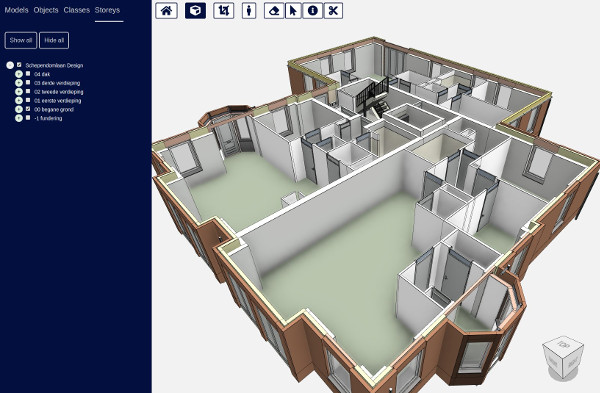
Task: Tick the -1 fundering storey checkbox
Action: coord(28,118)
